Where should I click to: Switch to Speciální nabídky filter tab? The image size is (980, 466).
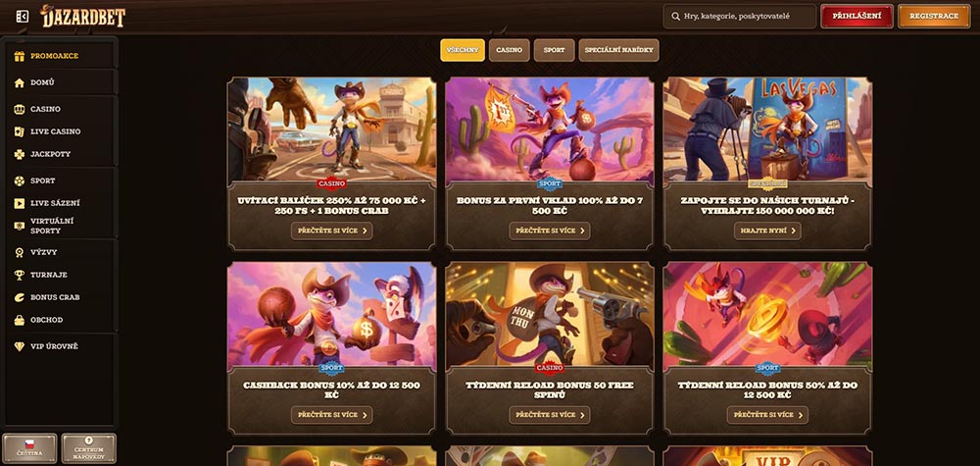(618, 50)
